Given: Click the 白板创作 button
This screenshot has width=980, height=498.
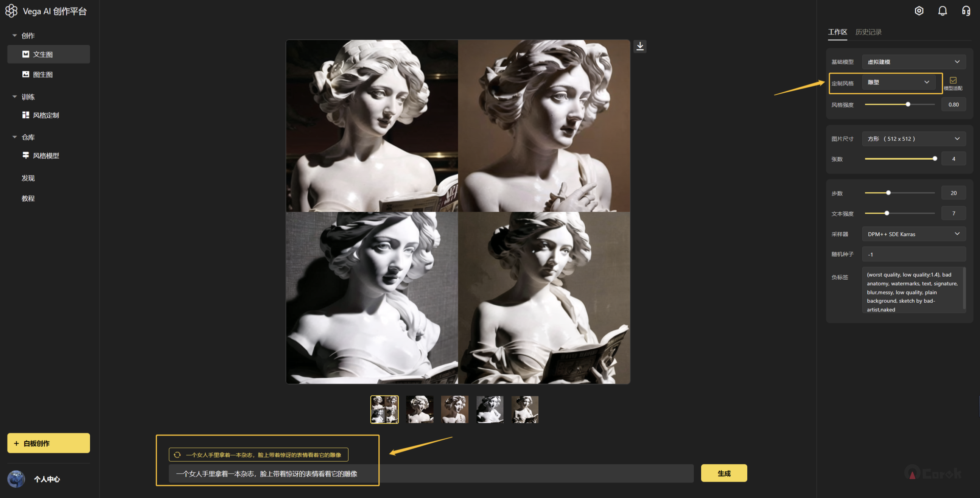Looking at the screenshot, I should click(x=49, y=443).
